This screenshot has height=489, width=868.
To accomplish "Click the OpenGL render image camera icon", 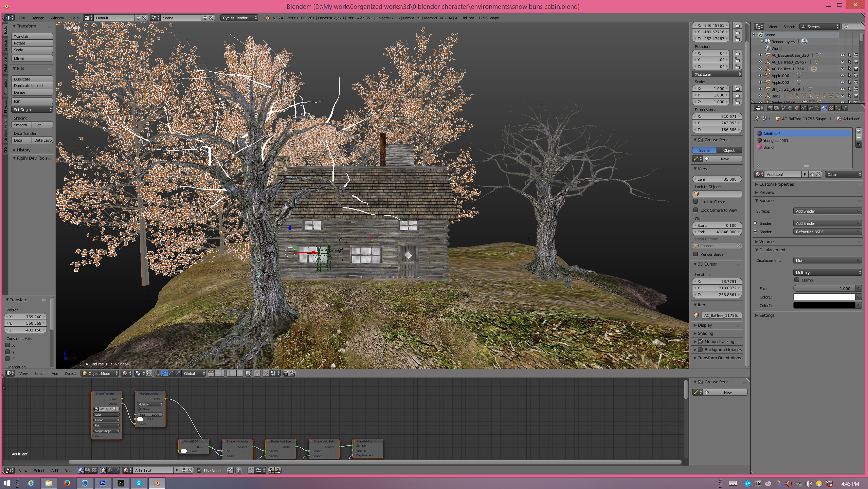I will [x=286, y=373].
